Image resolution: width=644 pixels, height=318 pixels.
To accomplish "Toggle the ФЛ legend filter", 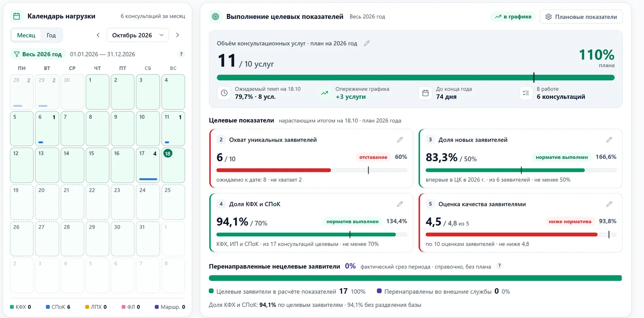I will [x=131, y=307].
